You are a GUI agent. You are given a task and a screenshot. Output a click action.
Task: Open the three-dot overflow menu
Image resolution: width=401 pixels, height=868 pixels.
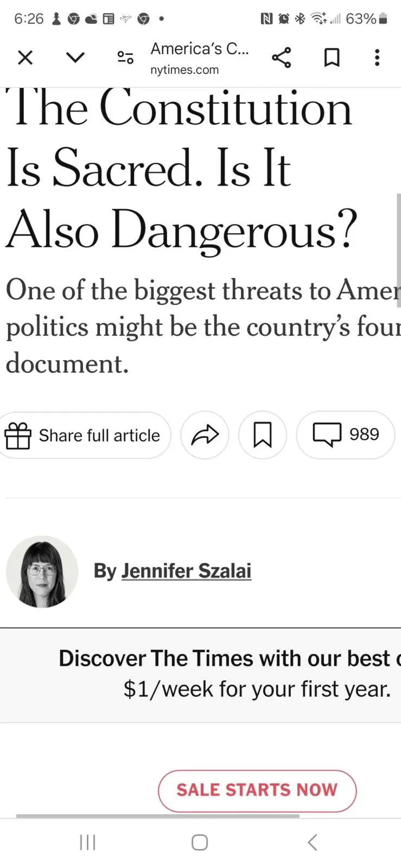click(377, 58)
